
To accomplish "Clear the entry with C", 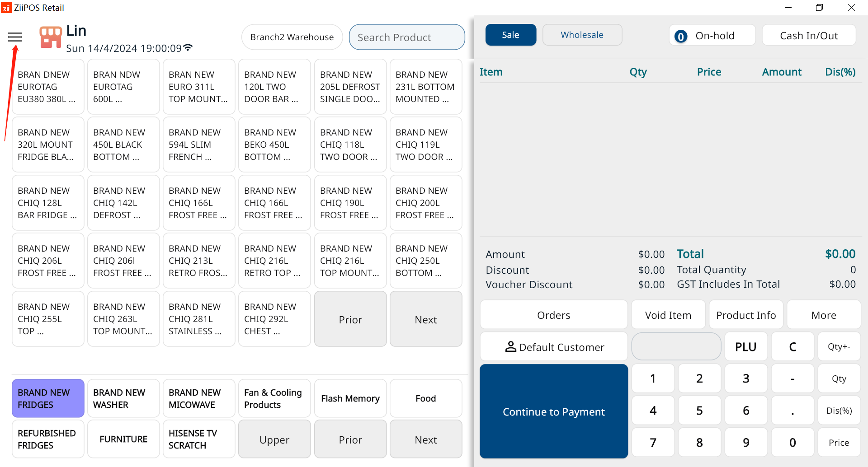I will [793, 346].
